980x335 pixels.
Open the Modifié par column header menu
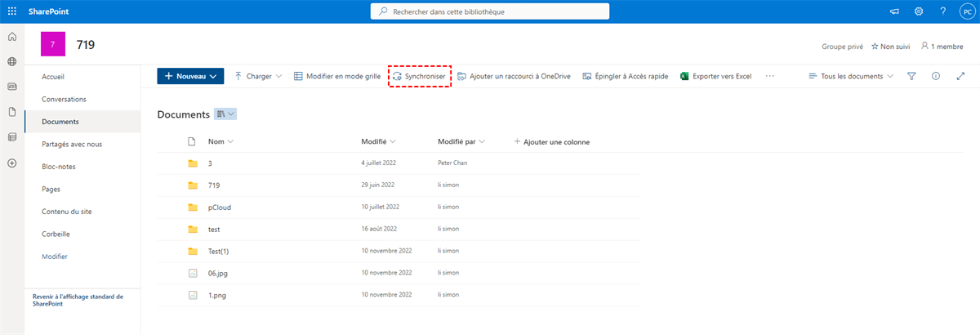coord(461,141)
